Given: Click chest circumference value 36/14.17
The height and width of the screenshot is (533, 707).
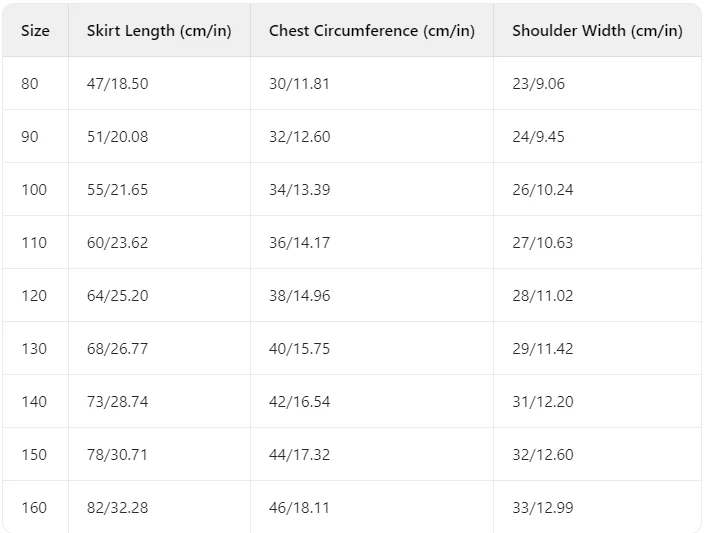Looking at the screenshot, I should 299,243.
